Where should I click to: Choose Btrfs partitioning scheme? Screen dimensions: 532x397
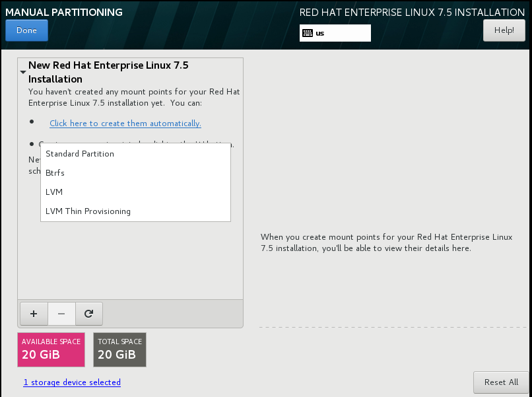(135, 173)
